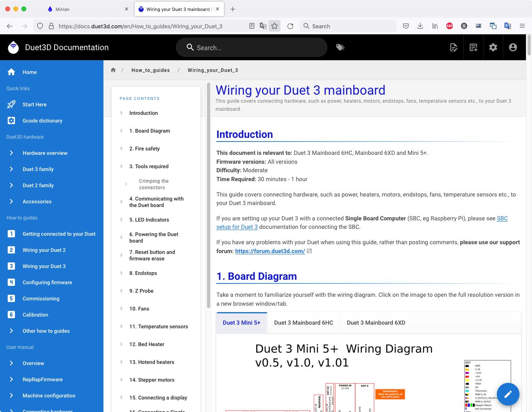Click the edit page icon in header
The image size is (532, 412).
(x=454, y=47)
